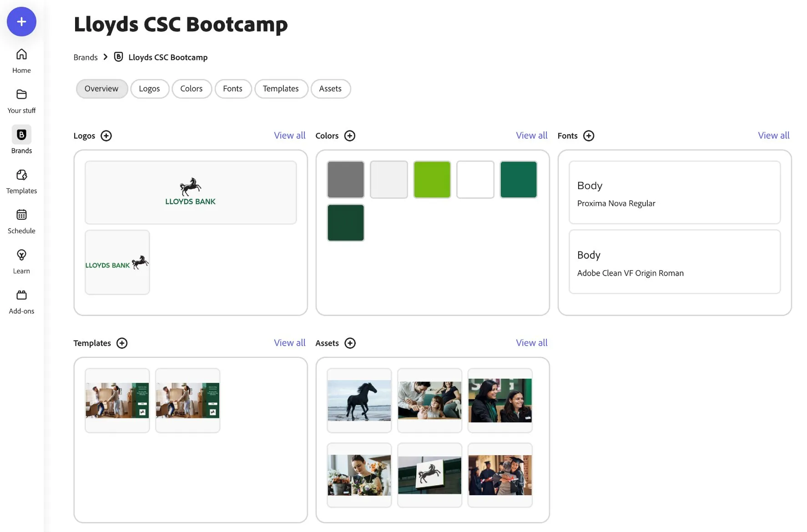Add a new font with plus icon
Viewport: 807px width, 532px height.
point(589,136)
